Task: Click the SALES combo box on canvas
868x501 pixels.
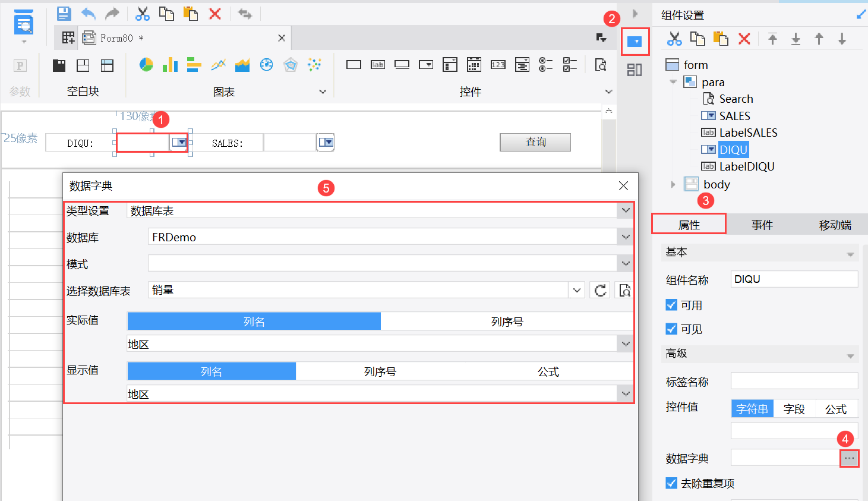Action: [x=299, y=143]
